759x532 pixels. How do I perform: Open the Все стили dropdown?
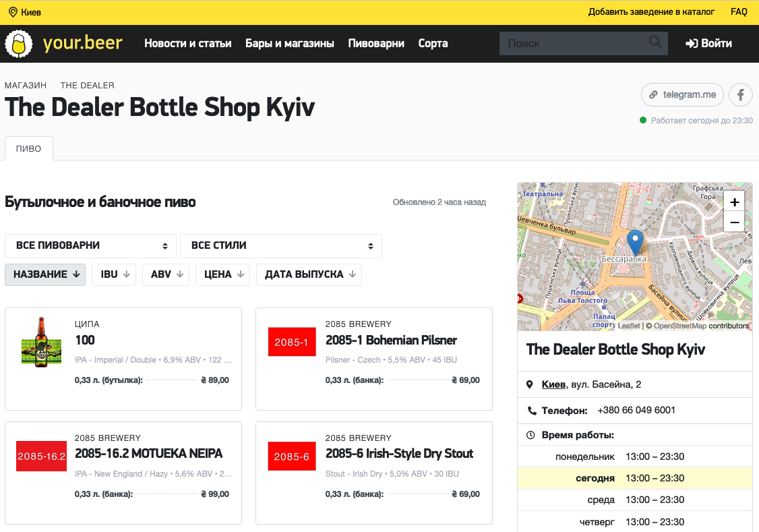click(x=281, y=246)
